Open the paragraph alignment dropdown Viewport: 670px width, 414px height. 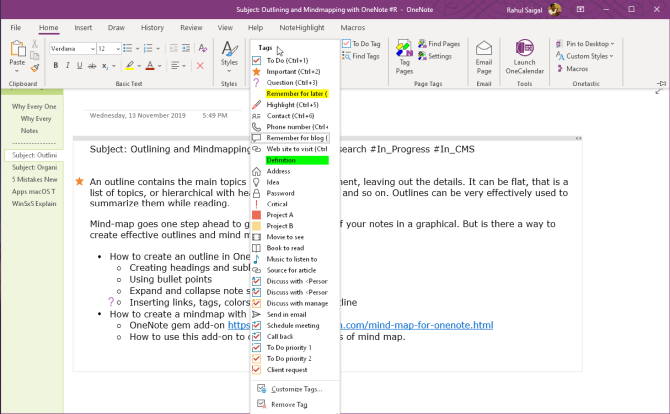179,65
